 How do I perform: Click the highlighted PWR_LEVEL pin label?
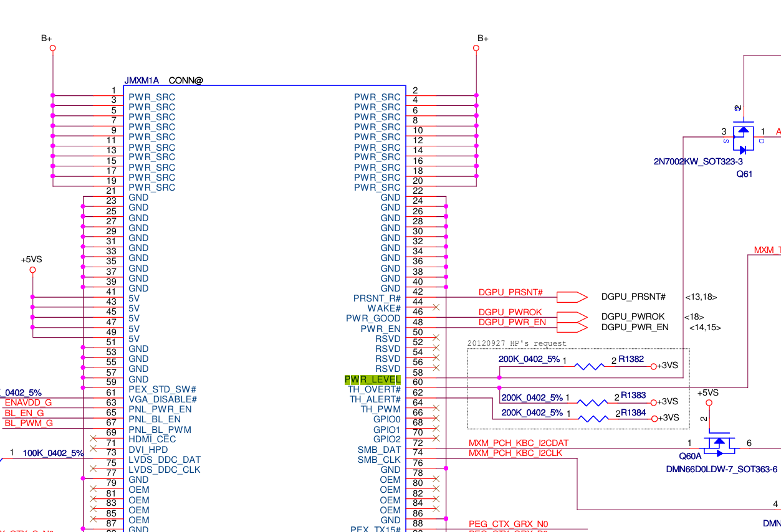pyautogui.click(x=373, y=379)
